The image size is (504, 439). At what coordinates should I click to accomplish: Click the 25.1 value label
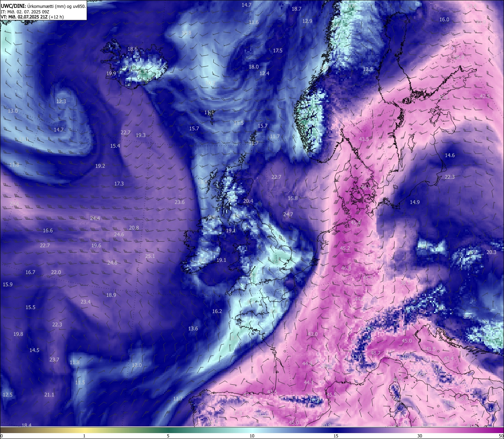(x=150, y=256)
